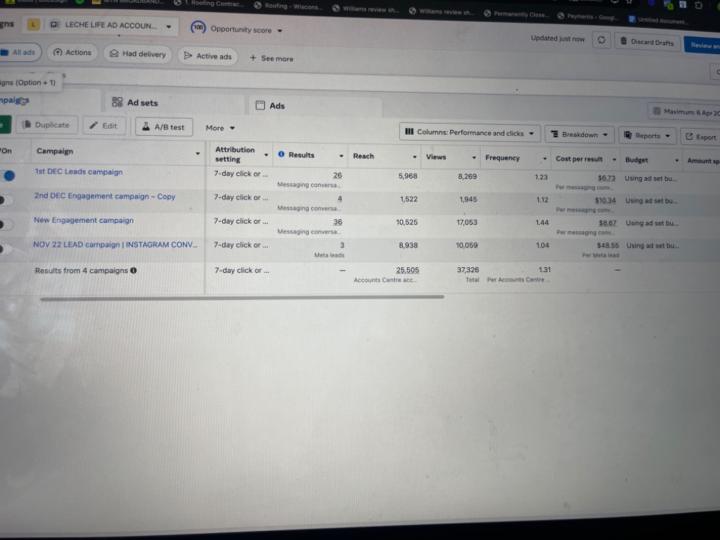Click the Cost per result column header
This screenshot has width=720, height=540.
579,159
